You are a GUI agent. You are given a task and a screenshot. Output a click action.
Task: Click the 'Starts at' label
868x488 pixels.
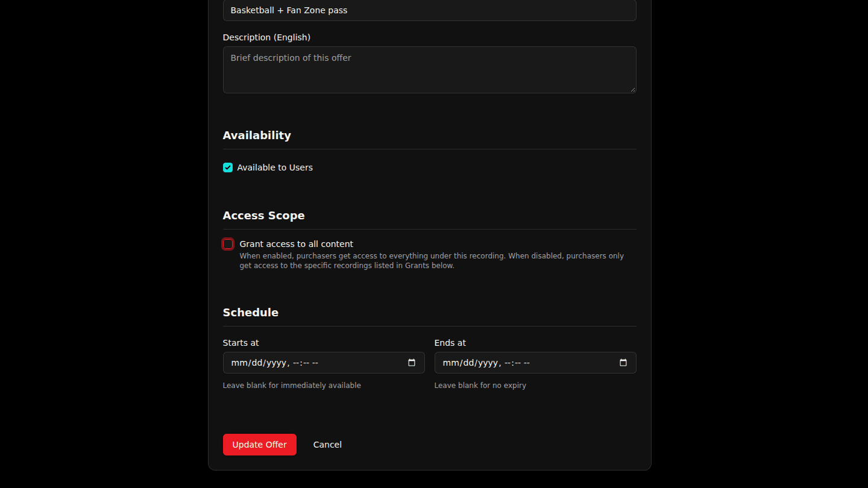click(x=241, y=343)
